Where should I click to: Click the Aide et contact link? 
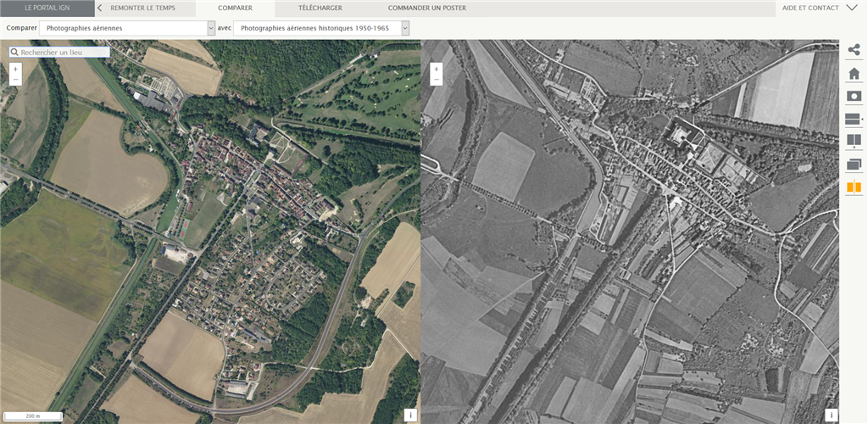tap(811, 8)
